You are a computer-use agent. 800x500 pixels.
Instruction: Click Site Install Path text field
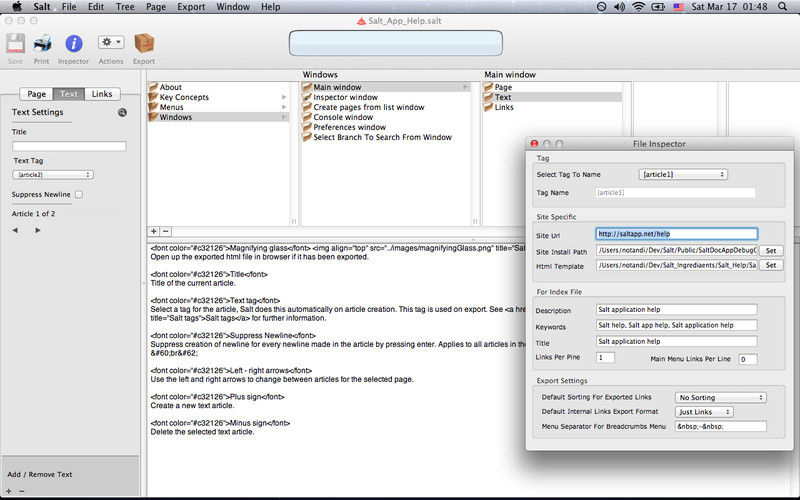[x=677, y=251]
